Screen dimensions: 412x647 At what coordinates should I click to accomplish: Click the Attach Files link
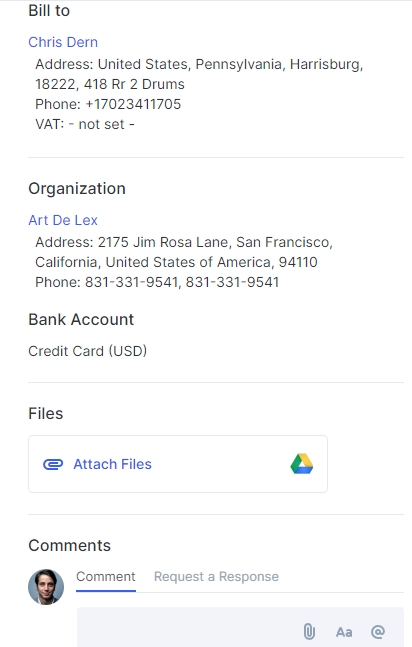coord(112,464)
